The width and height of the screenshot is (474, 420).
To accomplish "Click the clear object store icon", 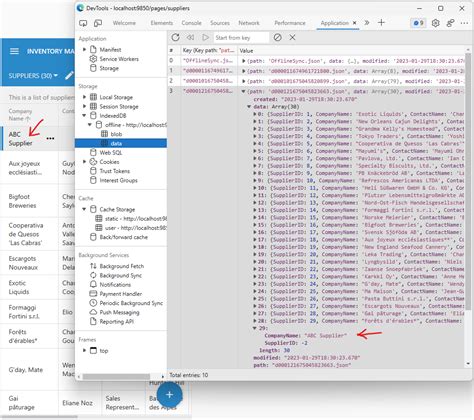I will tap(277, 37).
